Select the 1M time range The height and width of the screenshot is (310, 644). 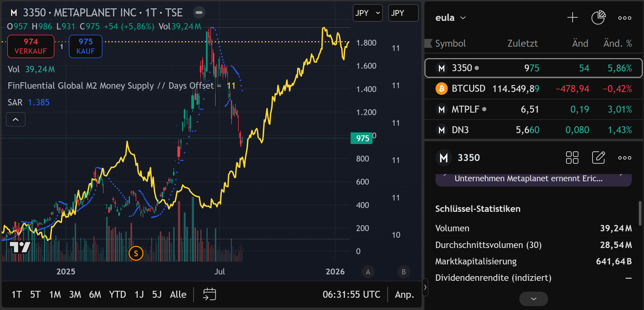55,294
